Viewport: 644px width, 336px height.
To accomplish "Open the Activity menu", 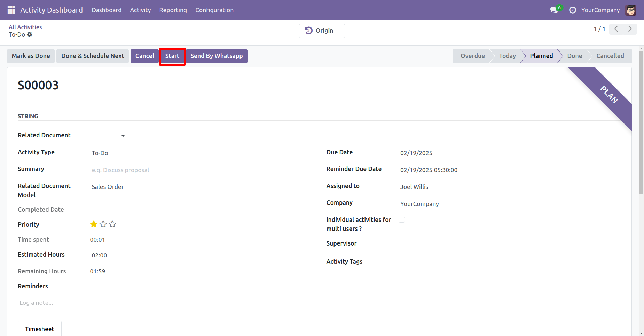I will click(x=140, y=10).
